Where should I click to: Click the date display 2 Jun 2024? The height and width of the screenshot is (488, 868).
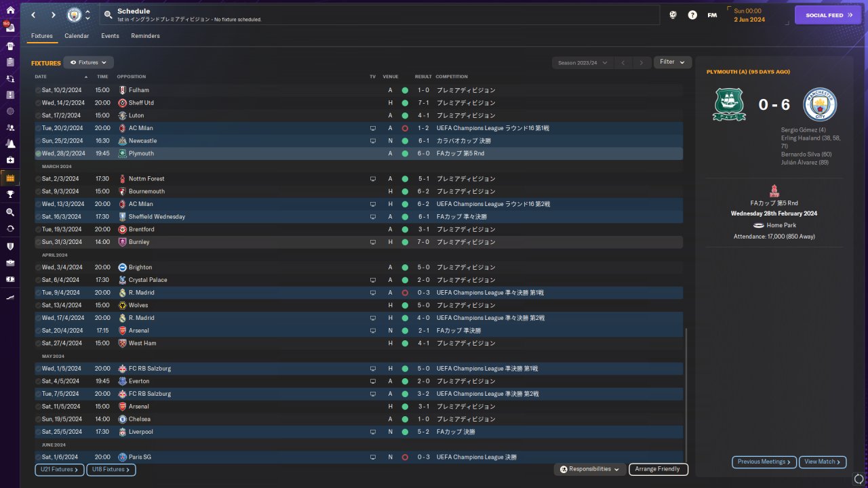coord(749,20)
